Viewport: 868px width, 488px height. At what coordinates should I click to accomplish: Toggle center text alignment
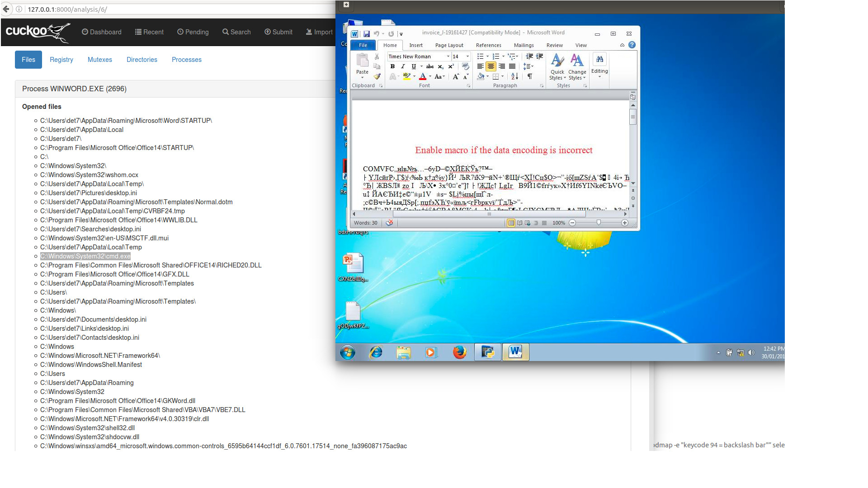click(x=491, y=66)
